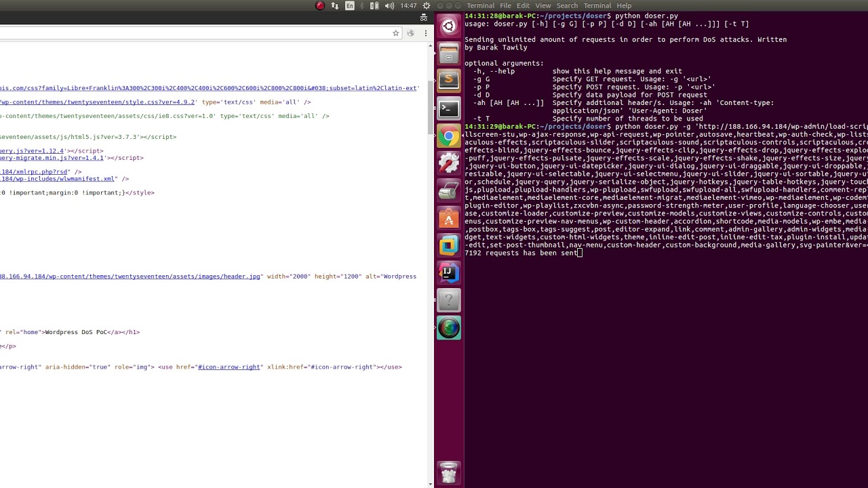Open the Files manager in the dock
This screenshot has height=488, width=868.
448,53
